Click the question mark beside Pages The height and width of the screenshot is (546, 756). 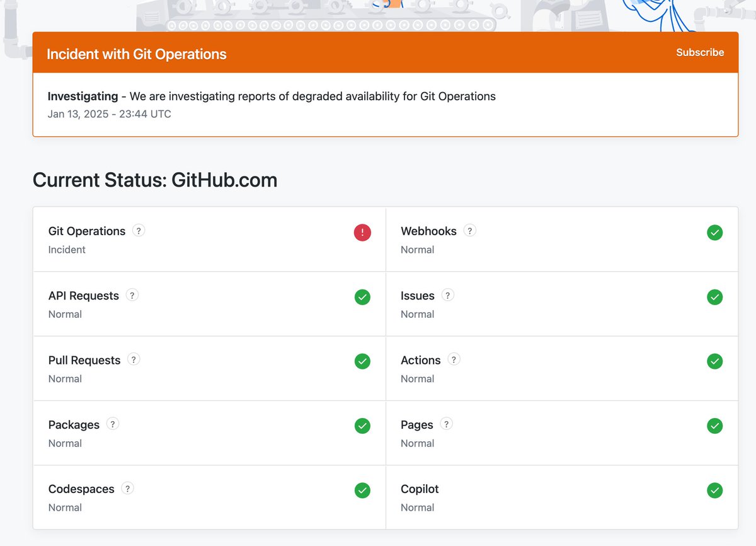coord(447,424)
